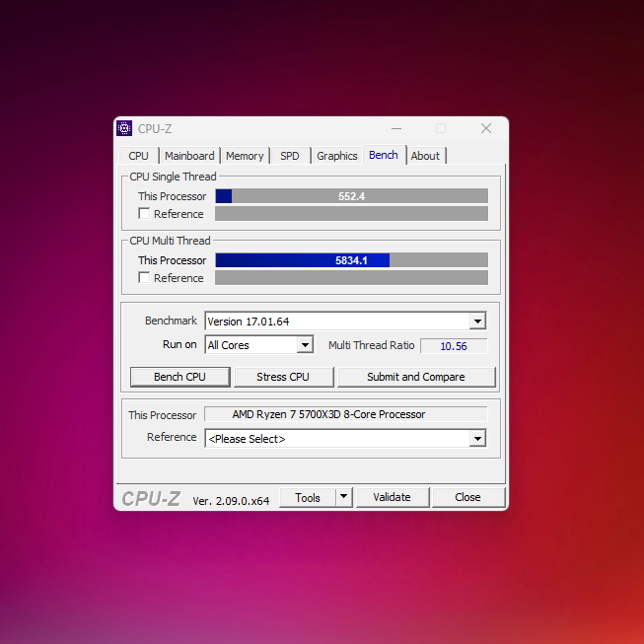Open the Mainboard tab
Image resolution: width=644 pixels, height=644 pixels.
point(189,156)
